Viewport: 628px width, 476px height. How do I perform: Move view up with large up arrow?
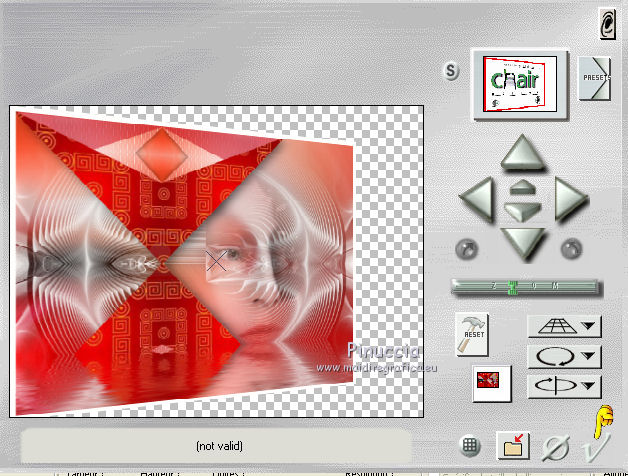[523, 152]
